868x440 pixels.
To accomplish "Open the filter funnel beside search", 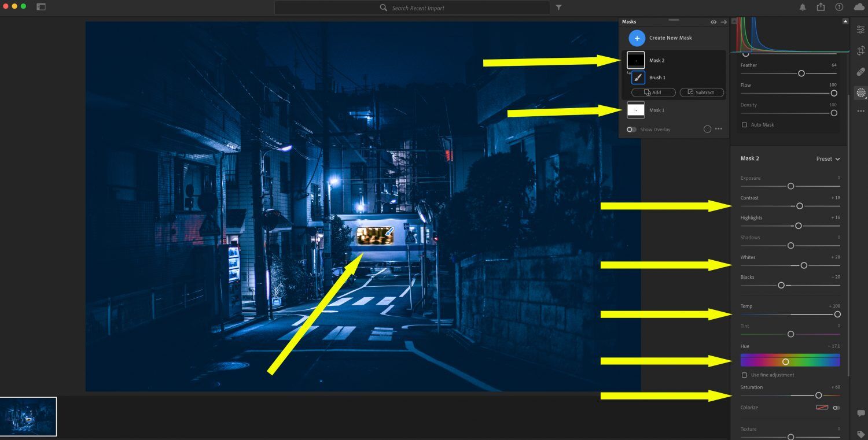I will 558,8.
